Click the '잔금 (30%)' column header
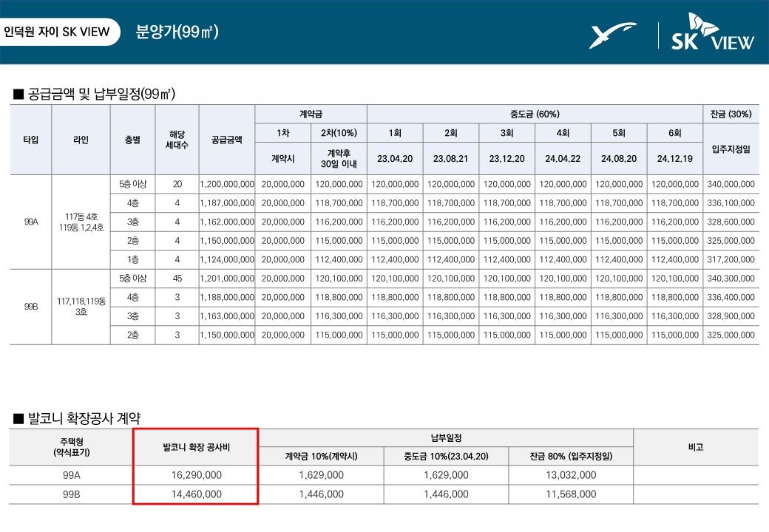This screenshot has height=532, width=769. (x=731, y=114)
